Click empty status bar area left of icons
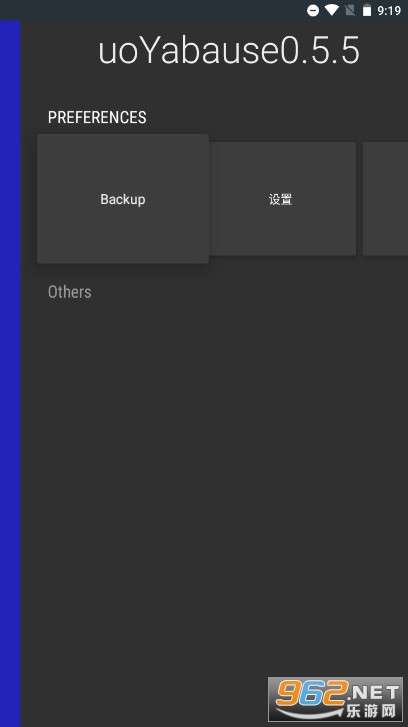Viewport: 408px width, 727px height. pyautogui.click(x=151, y=10)
